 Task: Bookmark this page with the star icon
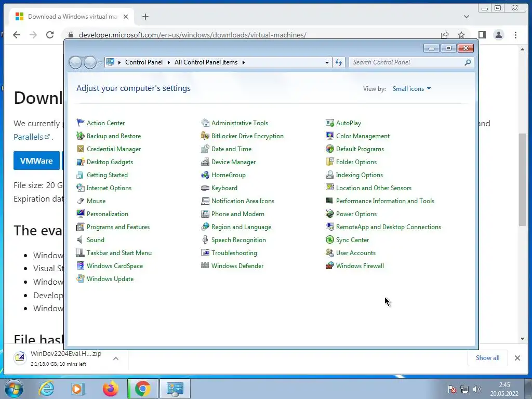[x=461, y=35]
